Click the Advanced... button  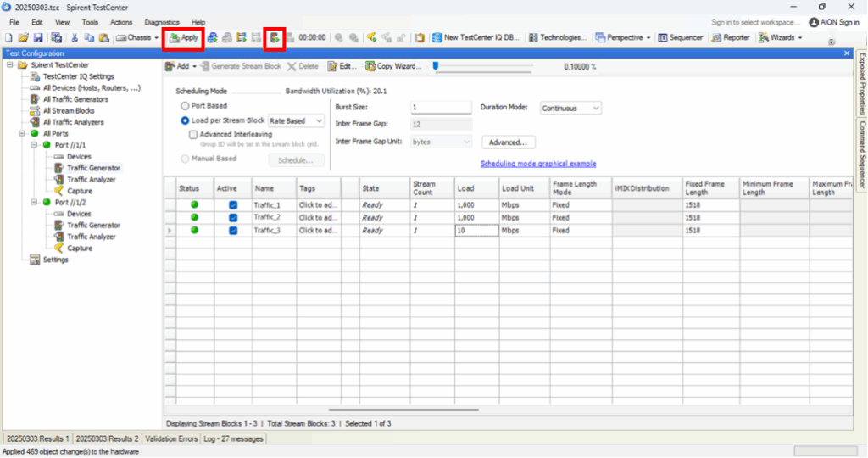pos(509,142)
